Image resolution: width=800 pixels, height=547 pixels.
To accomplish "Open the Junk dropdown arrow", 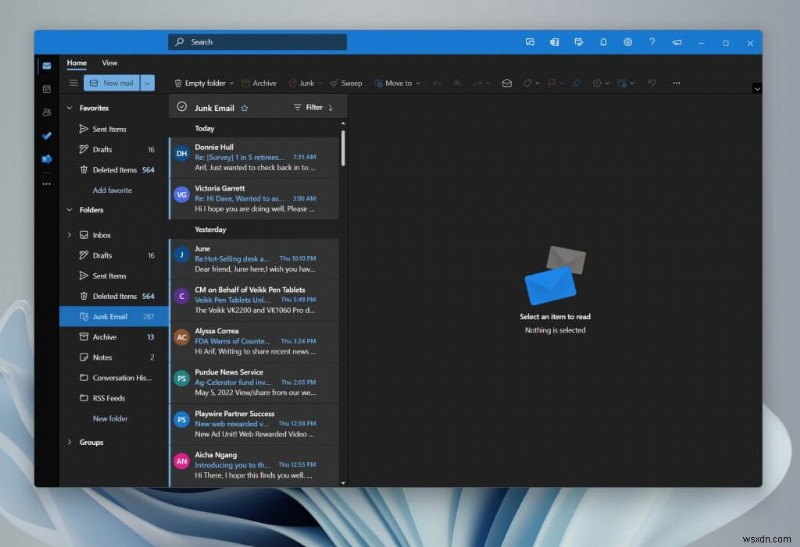I will 319,83.
